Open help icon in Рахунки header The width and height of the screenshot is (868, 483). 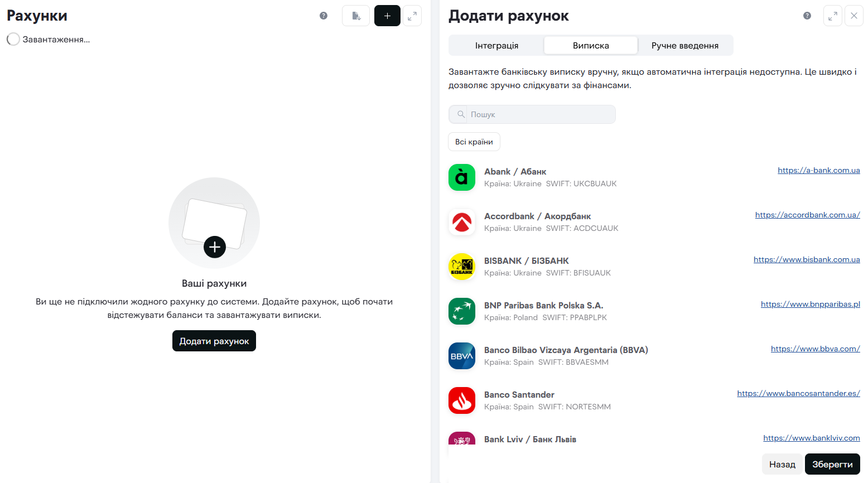(324, 16)
